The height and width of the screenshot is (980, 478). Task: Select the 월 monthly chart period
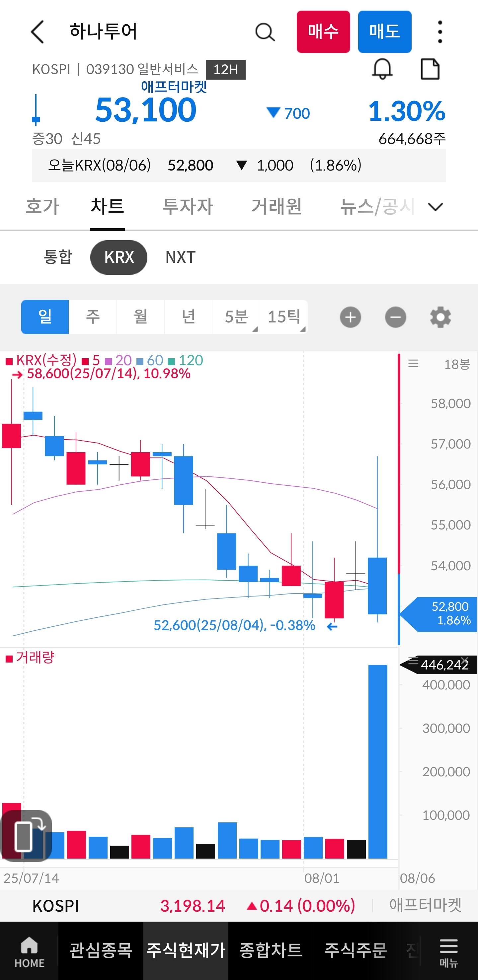pos(140,316)
